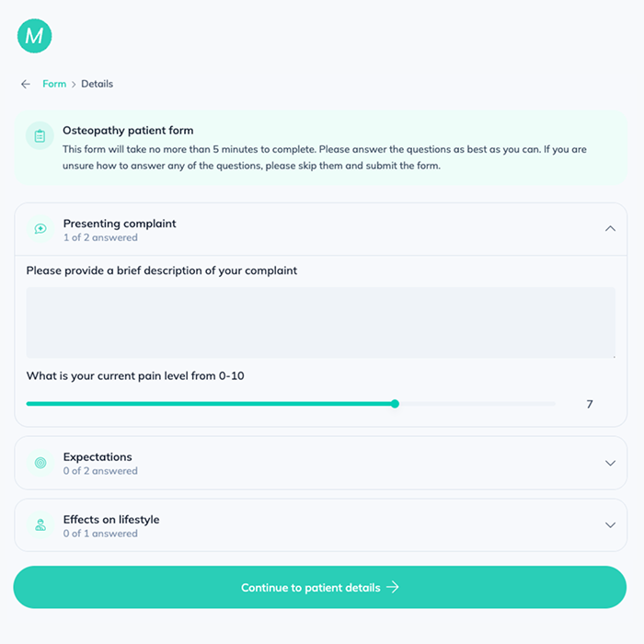Viewport: 644px width, 644px height.
Task: Open the Form breadcrumb link
Action: (54, 84)
